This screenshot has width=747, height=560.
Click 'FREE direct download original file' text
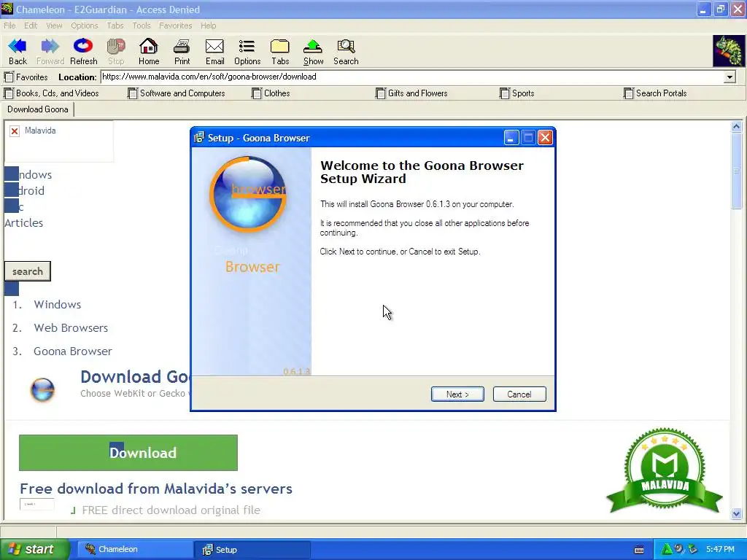click(171, 510)
